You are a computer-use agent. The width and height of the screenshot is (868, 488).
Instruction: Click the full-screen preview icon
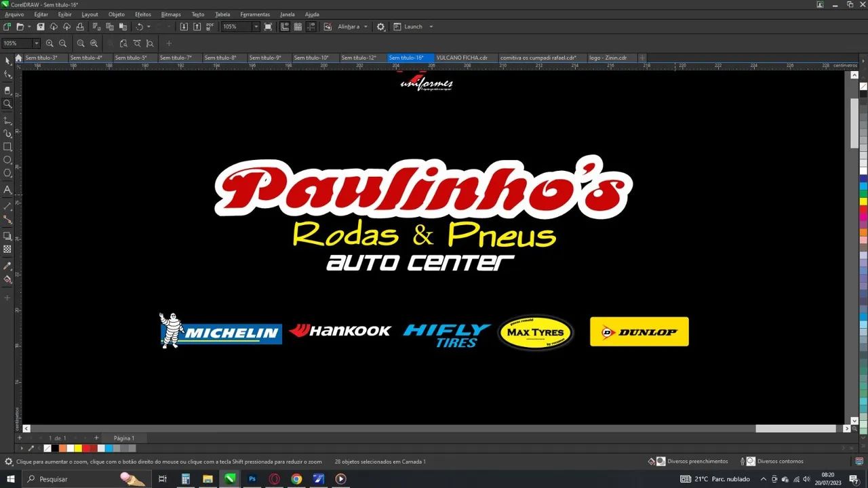269,26
